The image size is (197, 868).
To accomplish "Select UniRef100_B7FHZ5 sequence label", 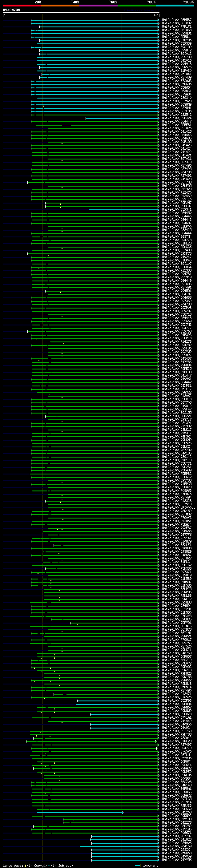I will pos(176,494).
